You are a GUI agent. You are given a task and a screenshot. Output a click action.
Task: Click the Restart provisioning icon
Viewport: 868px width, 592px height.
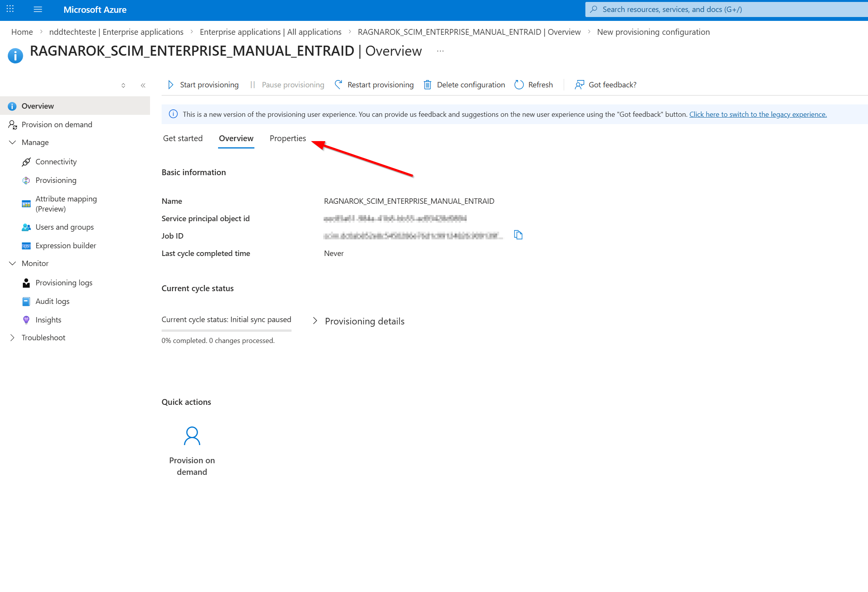pyautogui.click(x=338, y=85)
